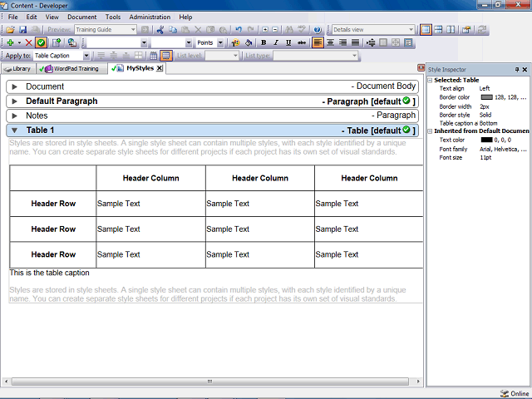The width and height of the screenshot is (532, 399).
Task: Open the Edit menu
Action: 32,17
